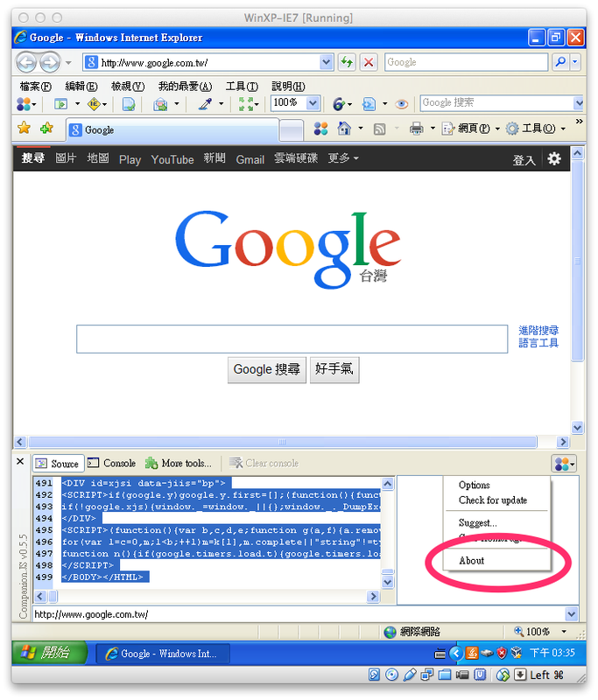Click the red security shield tray icon
Screen dimensions: 598x700
coord(502,653)
